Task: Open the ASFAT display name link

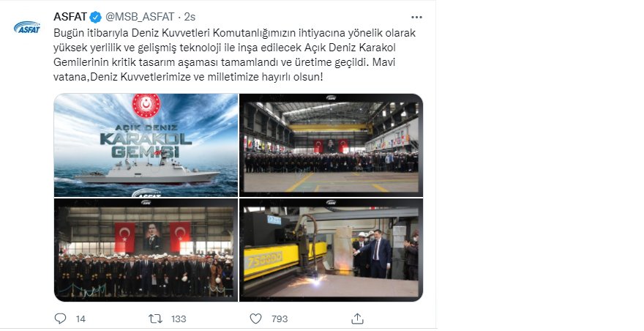Action: 70,17
